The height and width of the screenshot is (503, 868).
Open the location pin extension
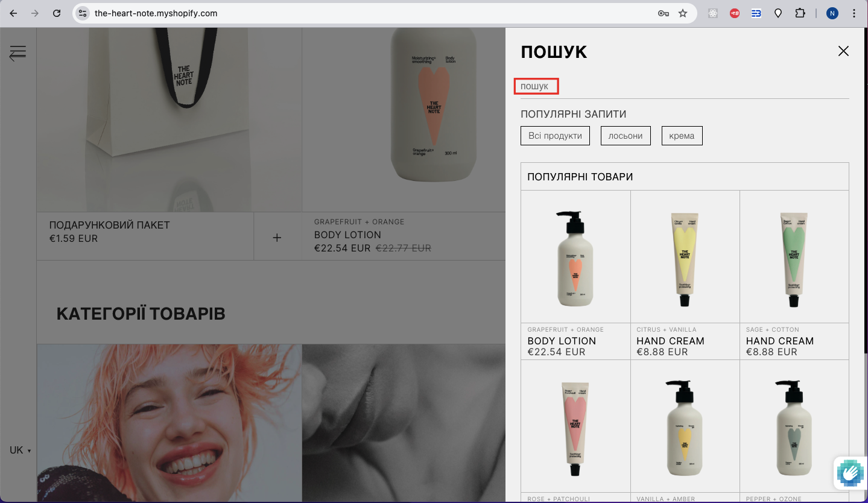(778, 13)
